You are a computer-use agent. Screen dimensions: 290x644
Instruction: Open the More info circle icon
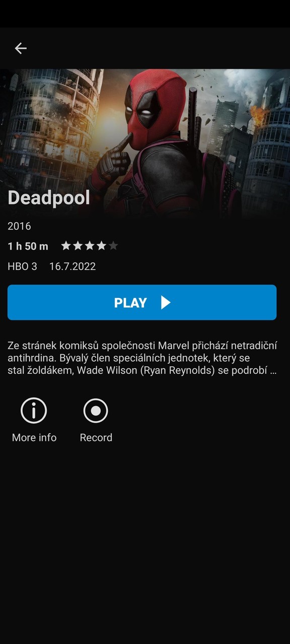pyautogui.click(x=34, y=411)
